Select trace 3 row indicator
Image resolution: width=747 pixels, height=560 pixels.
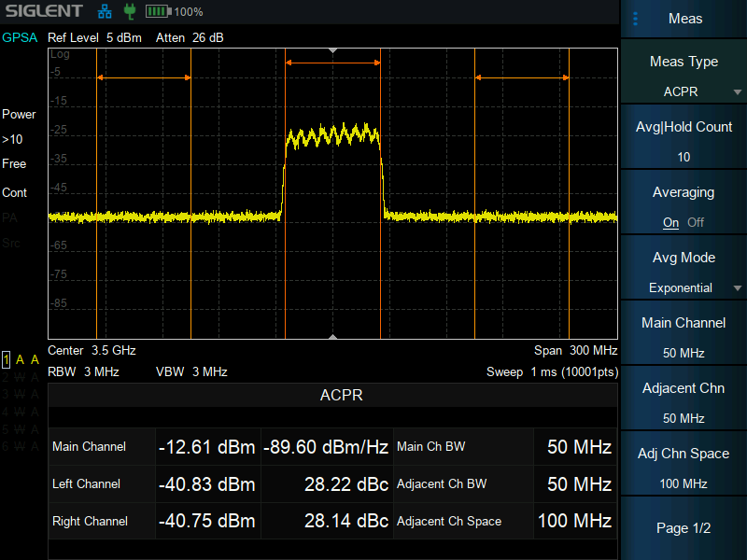click(20, 395)
